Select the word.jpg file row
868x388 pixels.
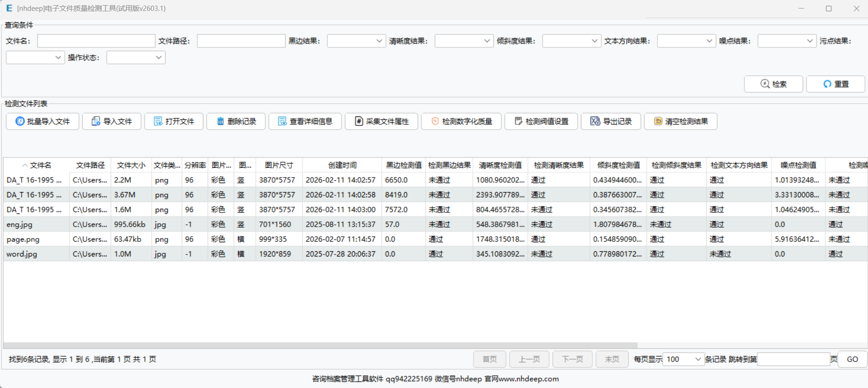point(435,254)
